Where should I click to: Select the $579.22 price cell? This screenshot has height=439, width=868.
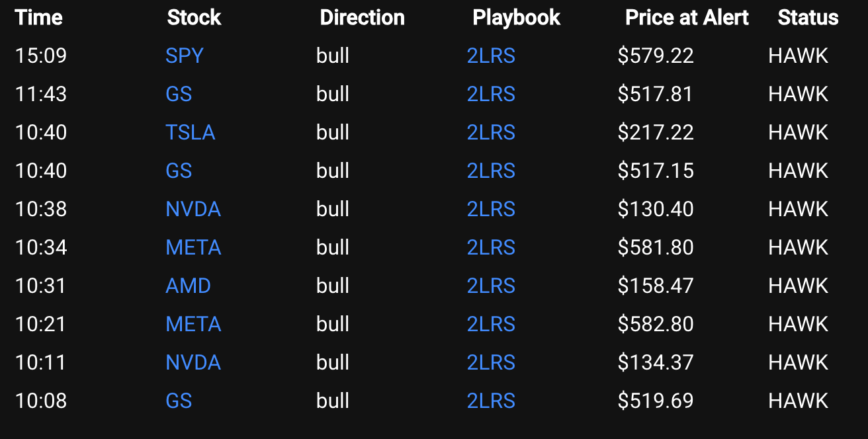click(656, 56)
